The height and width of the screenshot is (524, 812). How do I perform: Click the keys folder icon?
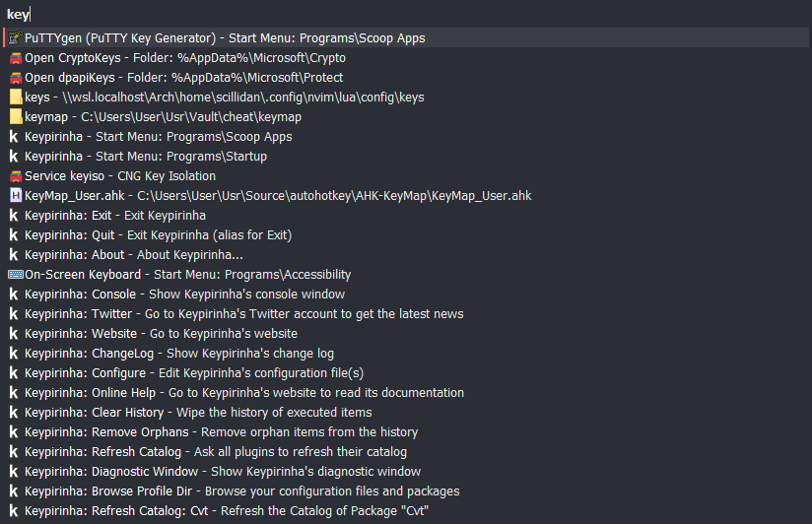[16, 98]
